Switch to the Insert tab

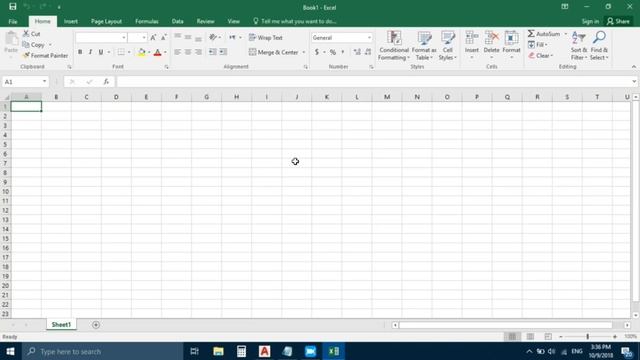(71, 21)
